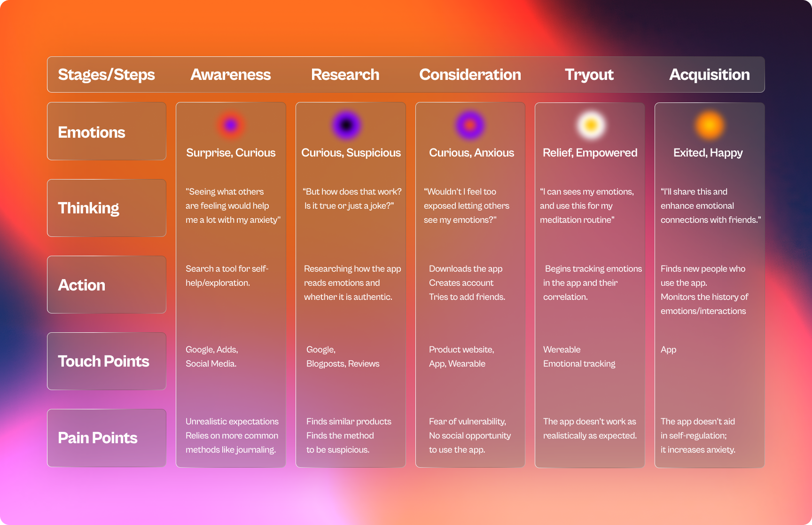This screenshot has height=525, width=812.
Task: Click the Emotions row card
Action: tap(107, 131)
